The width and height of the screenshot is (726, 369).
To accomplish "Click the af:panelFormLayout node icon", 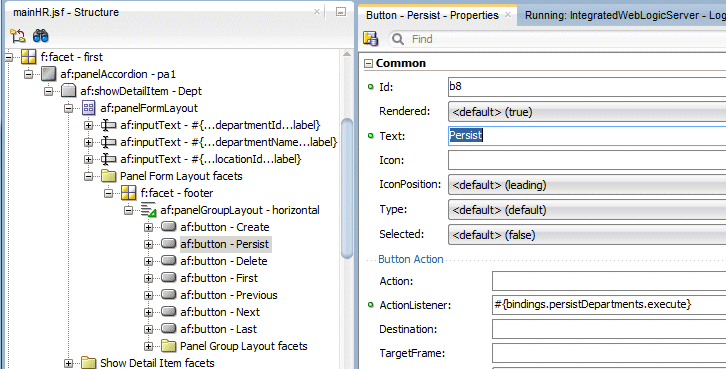I will 88,108.
